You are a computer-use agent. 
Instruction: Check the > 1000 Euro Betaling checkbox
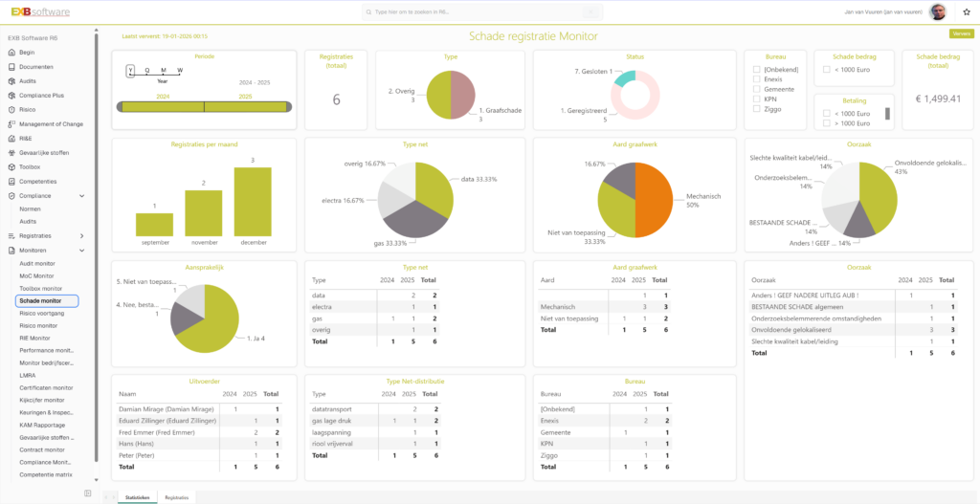pos(826,121)
